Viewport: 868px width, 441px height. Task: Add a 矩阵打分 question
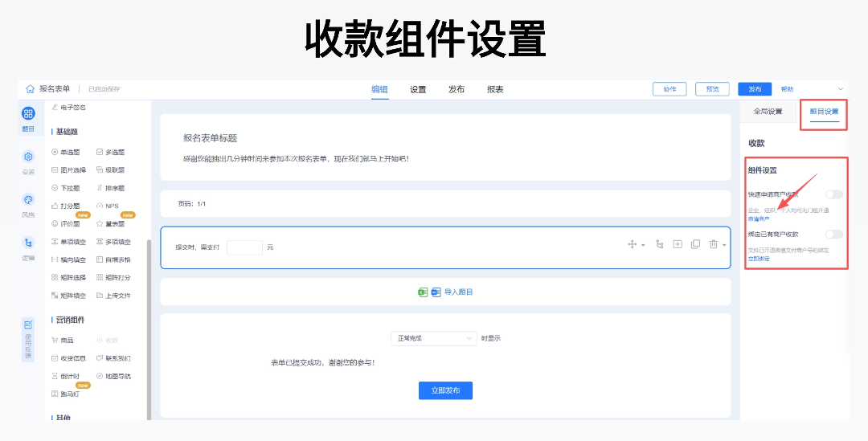click(x=113, y=277)
